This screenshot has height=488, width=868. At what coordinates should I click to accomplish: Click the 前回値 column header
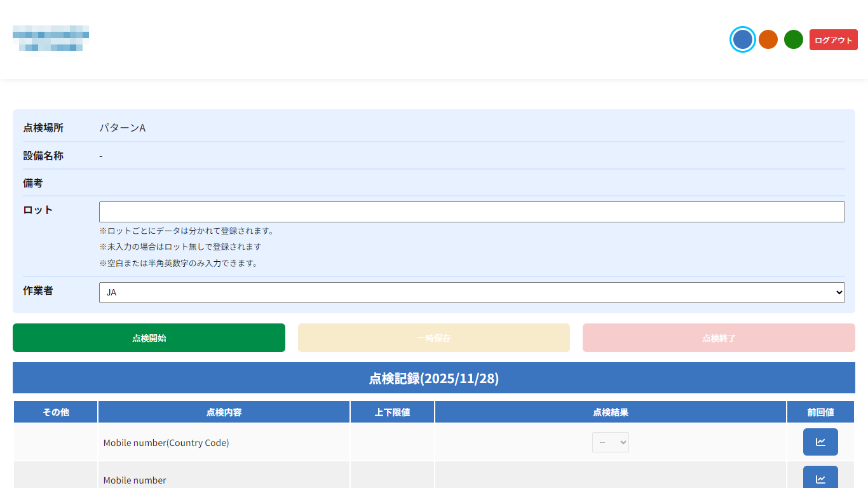click(x=820, y=412)
